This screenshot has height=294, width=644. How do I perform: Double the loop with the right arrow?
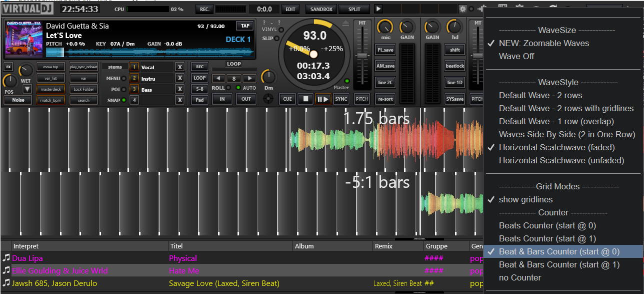249,78
